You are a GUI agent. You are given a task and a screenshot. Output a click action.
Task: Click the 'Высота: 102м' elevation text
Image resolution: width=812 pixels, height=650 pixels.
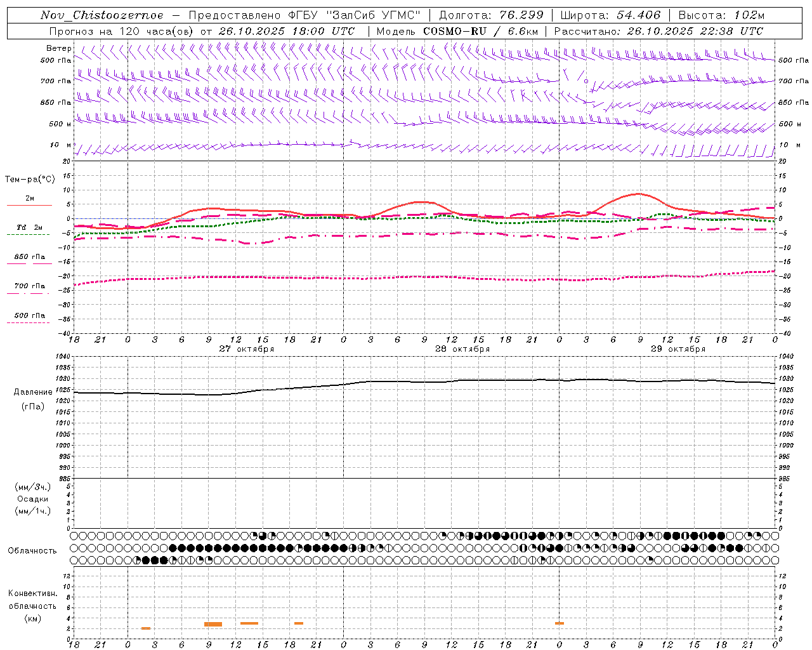point(721,15)
